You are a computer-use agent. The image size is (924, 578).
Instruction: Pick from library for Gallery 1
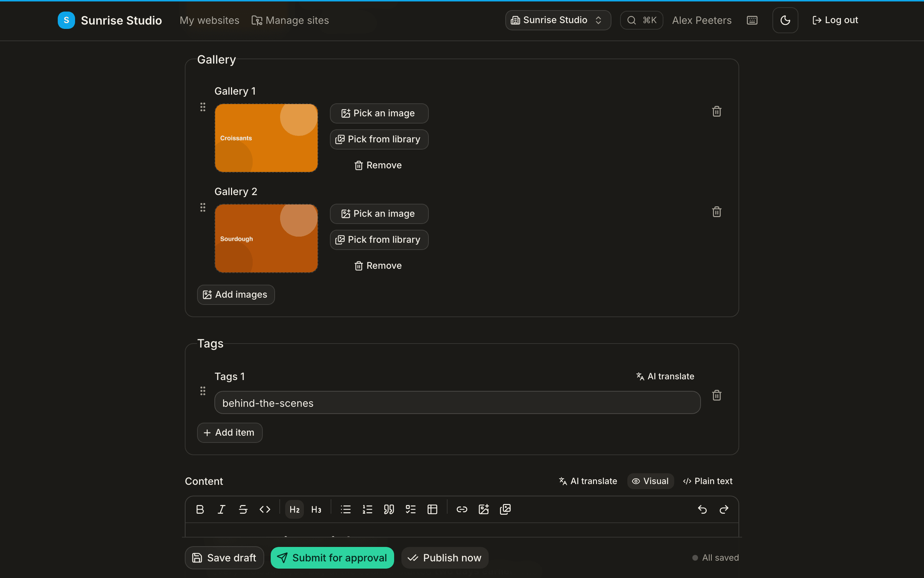(x=379, y=139)
